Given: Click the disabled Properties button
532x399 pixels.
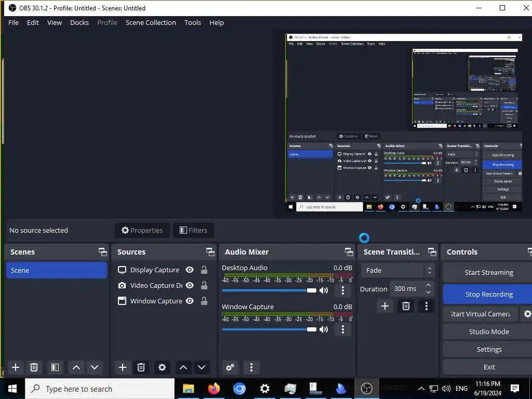Looking at the screenshot, I should coord(142,230).
